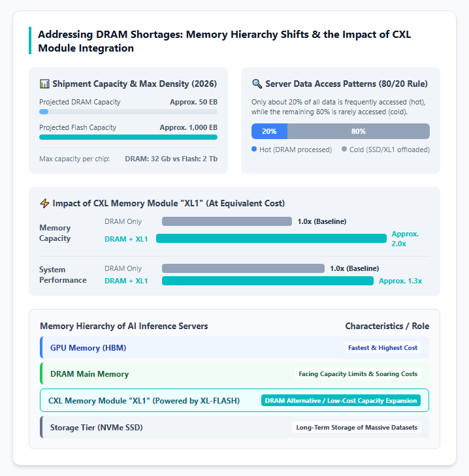469x476 pixels.
Task: Click the blue 20% hot data segment
Action: [x=269, y=131]
